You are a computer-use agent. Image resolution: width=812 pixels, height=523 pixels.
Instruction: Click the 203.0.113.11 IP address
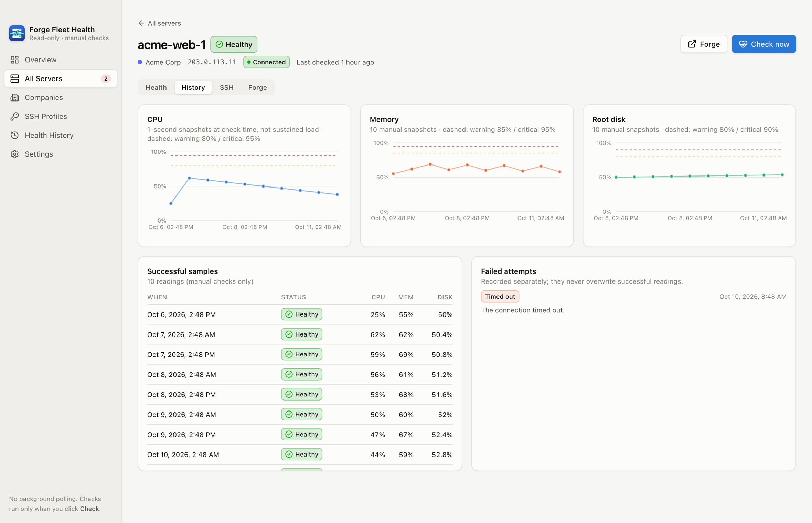212,62
